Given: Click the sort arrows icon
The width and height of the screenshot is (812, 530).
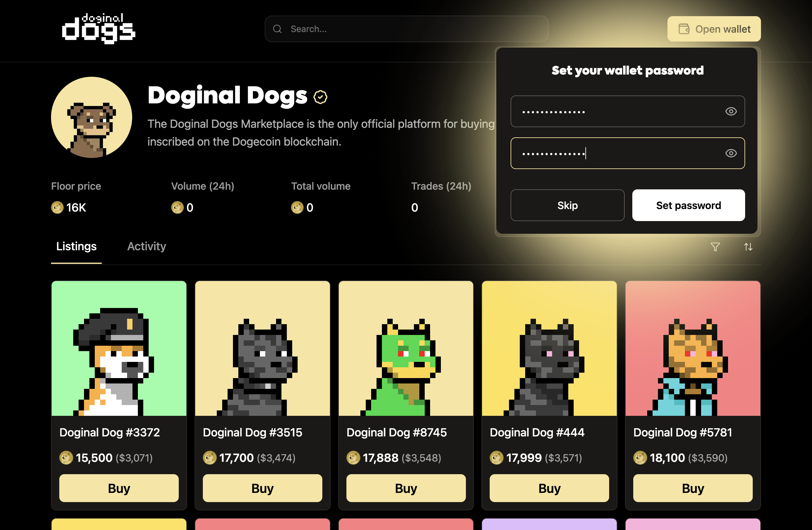Looking at the screenshot, I should 748,246.
